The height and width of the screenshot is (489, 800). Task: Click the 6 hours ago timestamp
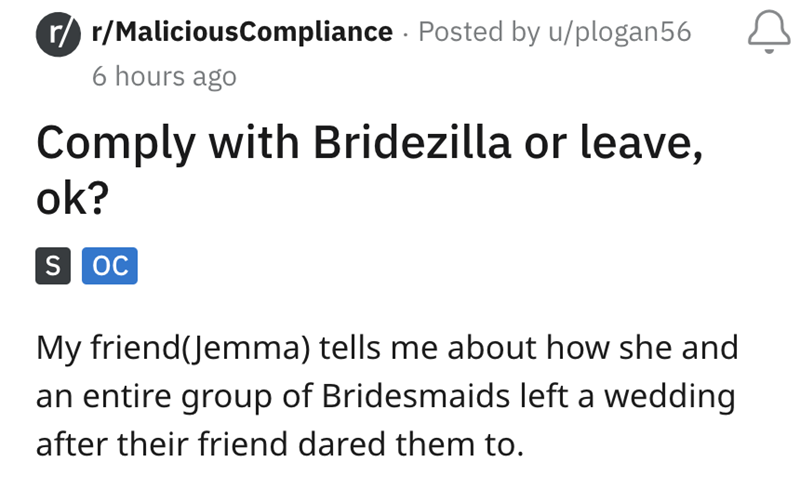click(164, 77)
